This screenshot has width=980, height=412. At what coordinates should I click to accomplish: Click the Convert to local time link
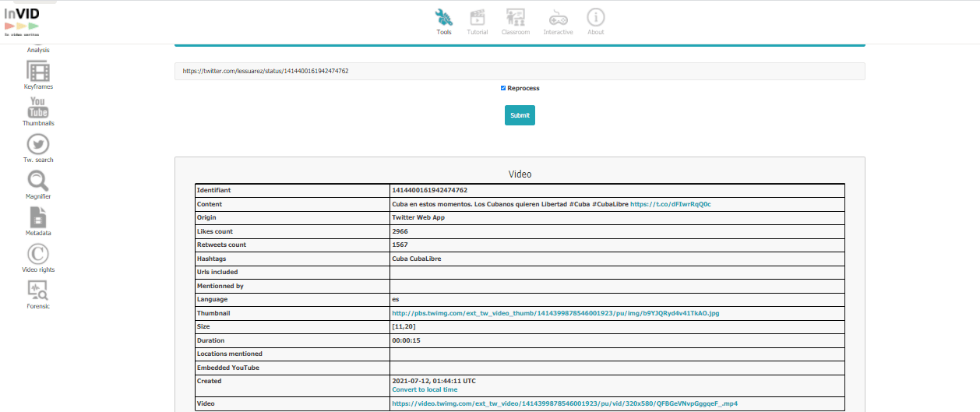coord(425,389)
